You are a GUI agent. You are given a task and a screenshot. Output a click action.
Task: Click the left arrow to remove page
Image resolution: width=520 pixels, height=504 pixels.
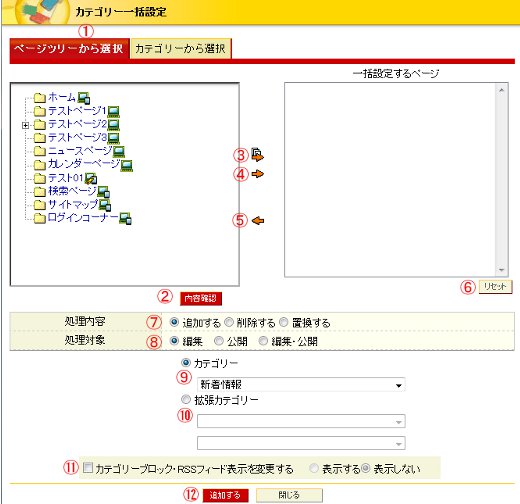coord(258,220)
